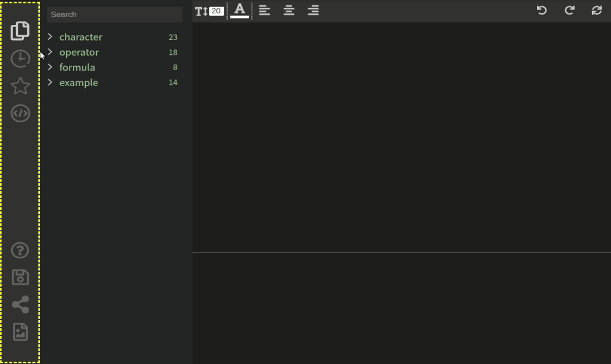611x364 pixels.
Task: Open the favorites star icon
Action: [x=20, y=86]
